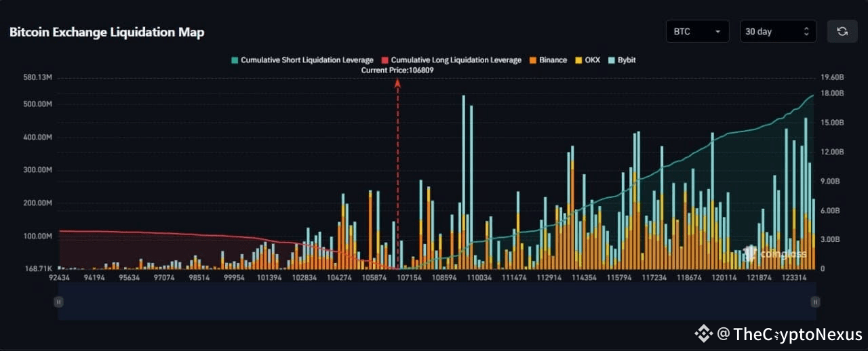Click the 97074 price axis label
Screen dimensions: 868x351
pos(164,278)
